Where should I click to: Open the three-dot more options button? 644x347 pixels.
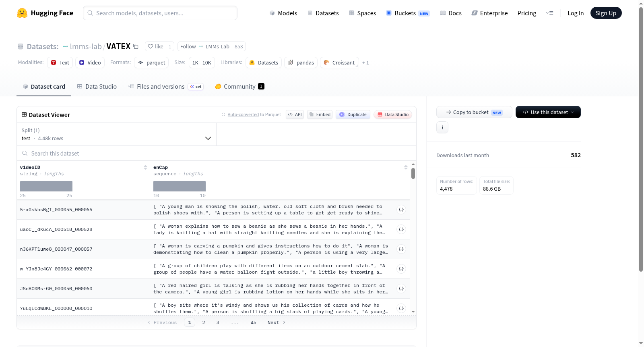click(x=442, y=127)
